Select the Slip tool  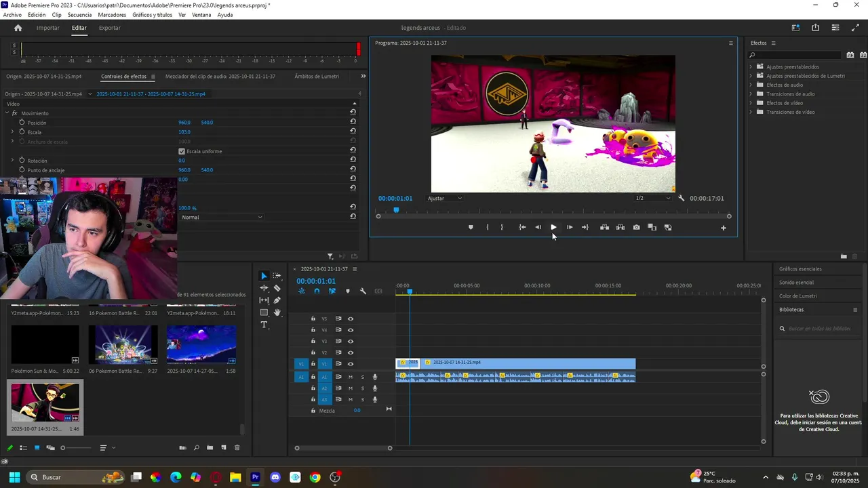click(264, 300)
